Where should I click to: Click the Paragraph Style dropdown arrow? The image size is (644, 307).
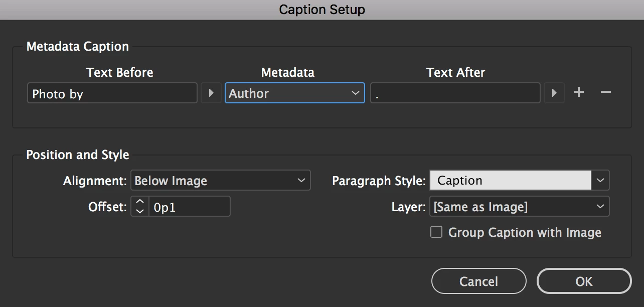pos(600,181)
